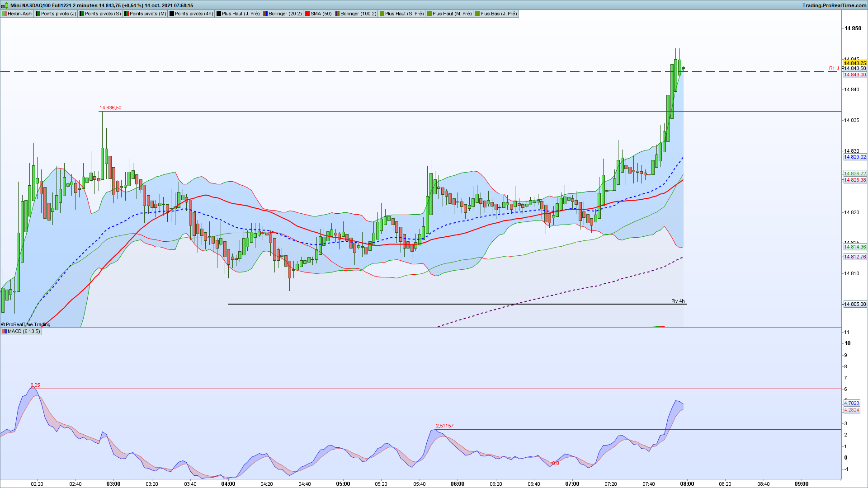Viewport: 868px width, 488px height.
Task: Open the MACD (6 13 5) panel settings
Action: pyautogui.click(x=21, y=331)
